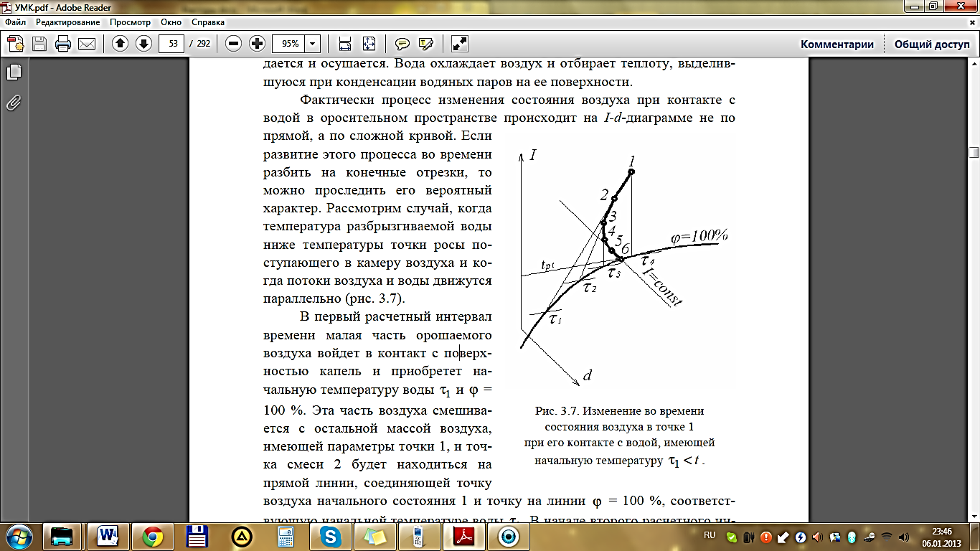Click the Create PDF online icon

pos(15,44)
